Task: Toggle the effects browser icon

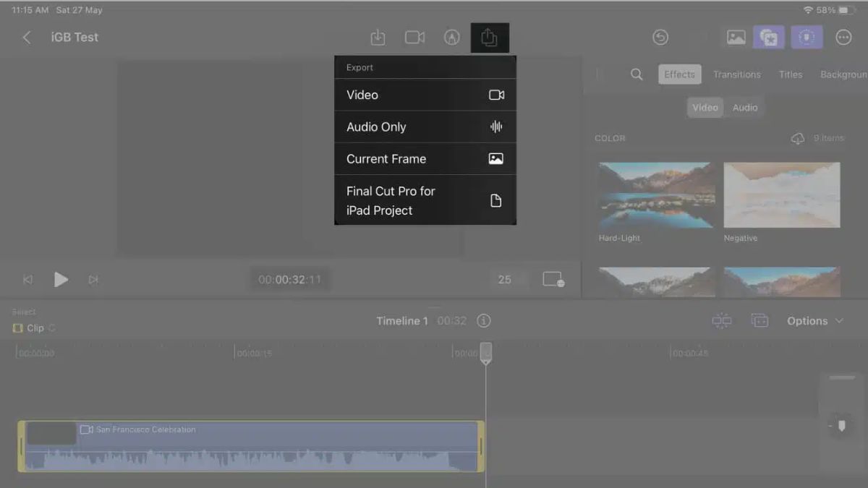Action: (x=768, y=38)
